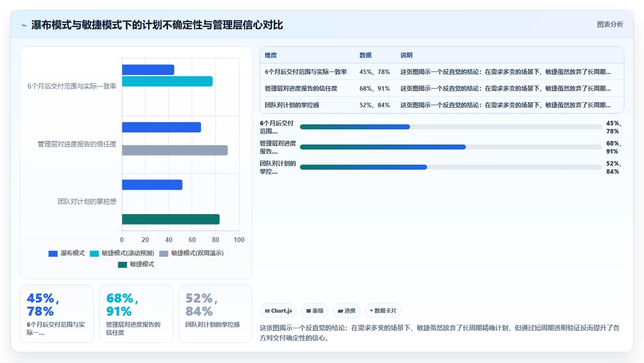The height and width of the screenshot is (363, 644).
Task: Click the blue 瀑布模式 bar for 一致率
Action: [x=148, y=70]
